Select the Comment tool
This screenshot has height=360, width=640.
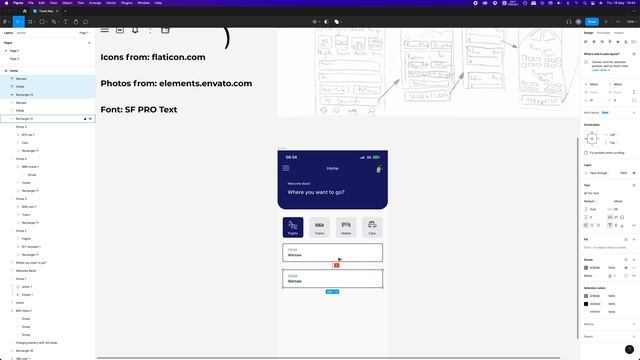(x=86, y=22)
